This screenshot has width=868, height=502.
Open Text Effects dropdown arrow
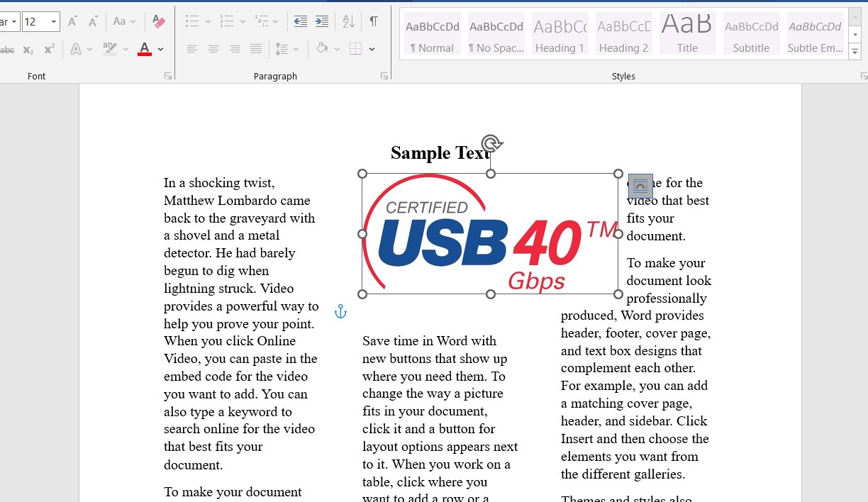pos(90,50)
